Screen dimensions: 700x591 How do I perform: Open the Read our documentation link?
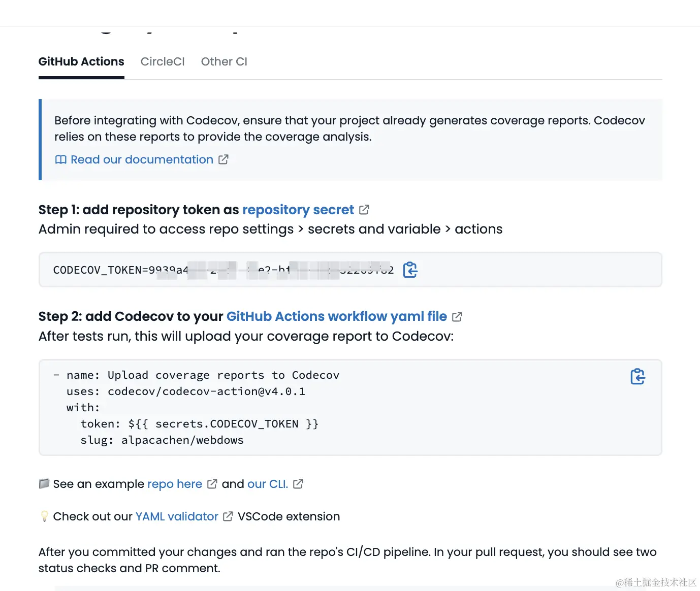pos(142,160)
